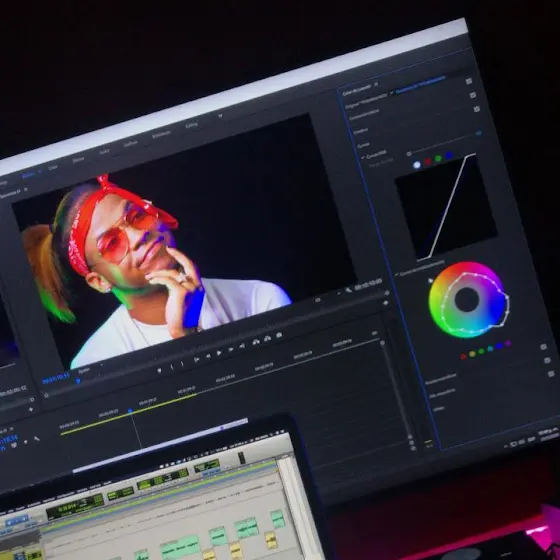Click the Extract button in Program monitor
The image size is (560, 560).
(x=267, y=339)
